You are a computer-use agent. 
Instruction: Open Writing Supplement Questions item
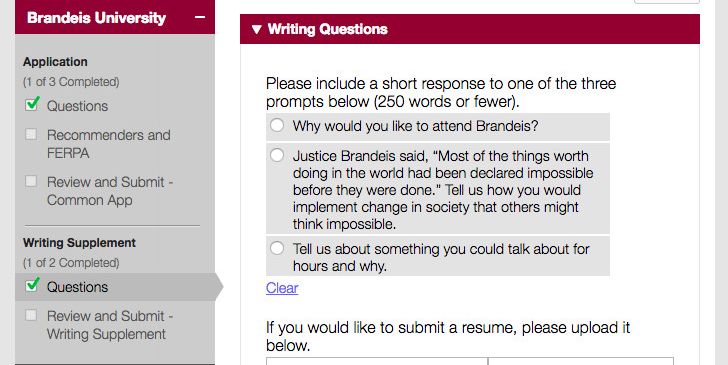click(x=77, y=287)
